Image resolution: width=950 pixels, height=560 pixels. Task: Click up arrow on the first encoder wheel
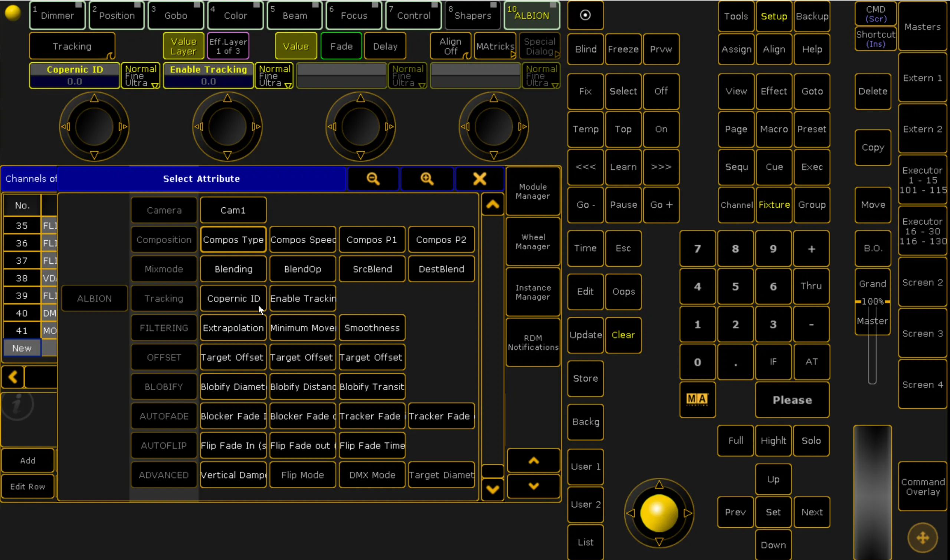pos(94,99)
